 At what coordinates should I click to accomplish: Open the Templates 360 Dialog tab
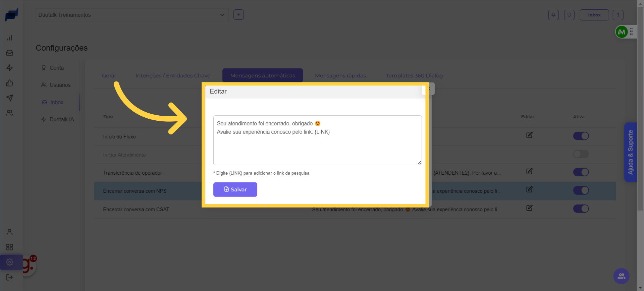tap(414, 76)
